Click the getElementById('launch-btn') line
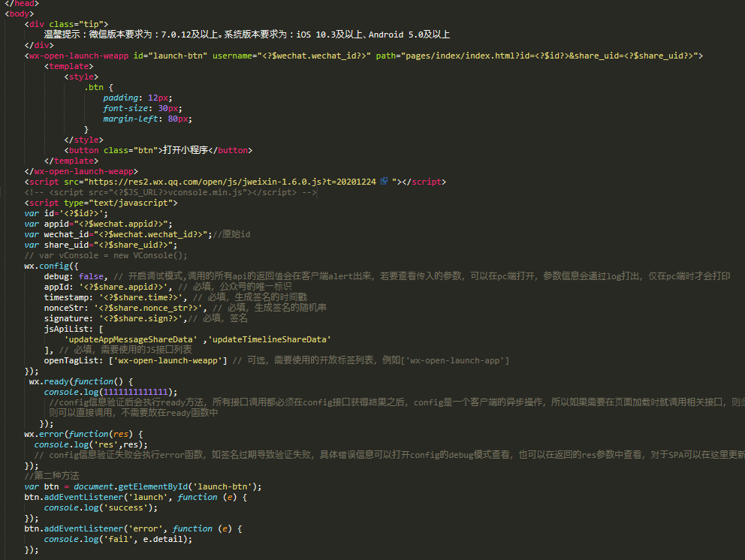The height and width of the screenshot is (560, 745). [143, 486]
